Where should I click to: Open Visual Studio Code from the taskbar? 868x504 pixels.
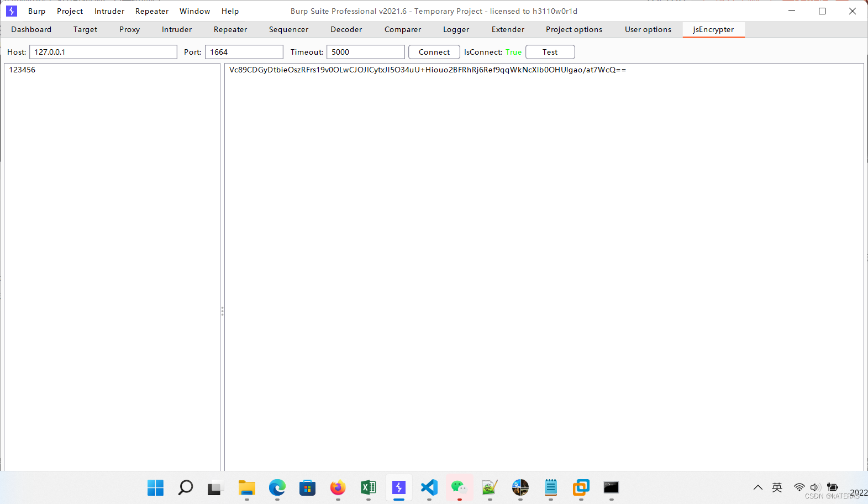[429, 487]
